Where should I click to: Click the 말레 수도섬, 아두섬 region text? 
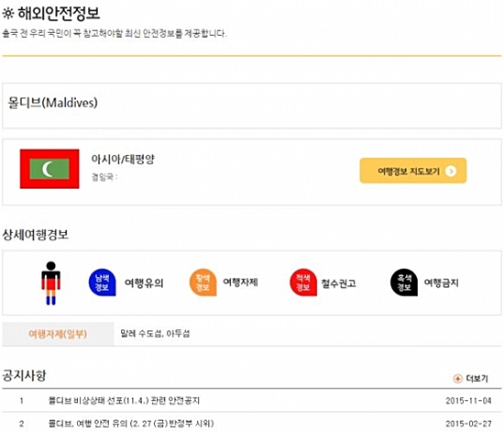tap(155, 333)
